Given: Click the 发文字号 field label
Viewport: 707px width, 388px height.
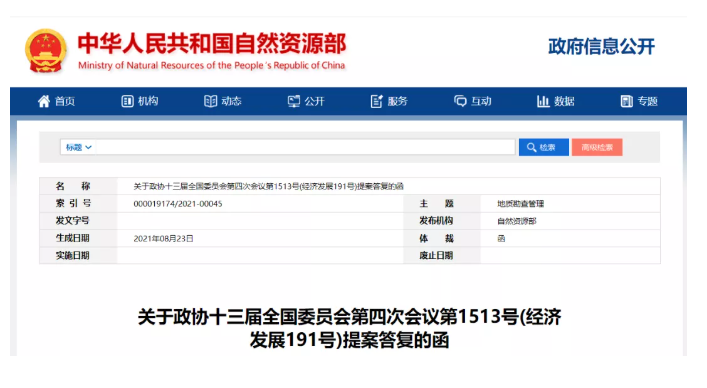Looking at the screenshot, I should (x=73, y=221).
